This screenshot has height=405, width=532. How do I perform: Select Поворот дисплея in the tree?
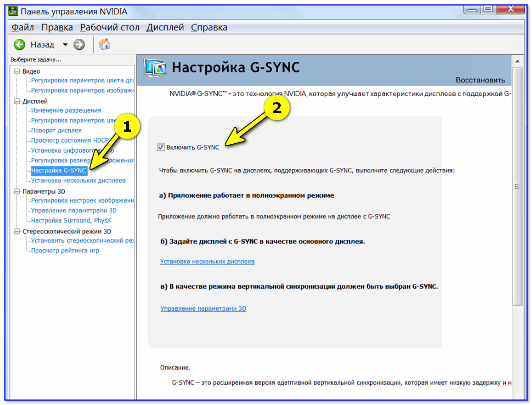click(x=56, y=131)
